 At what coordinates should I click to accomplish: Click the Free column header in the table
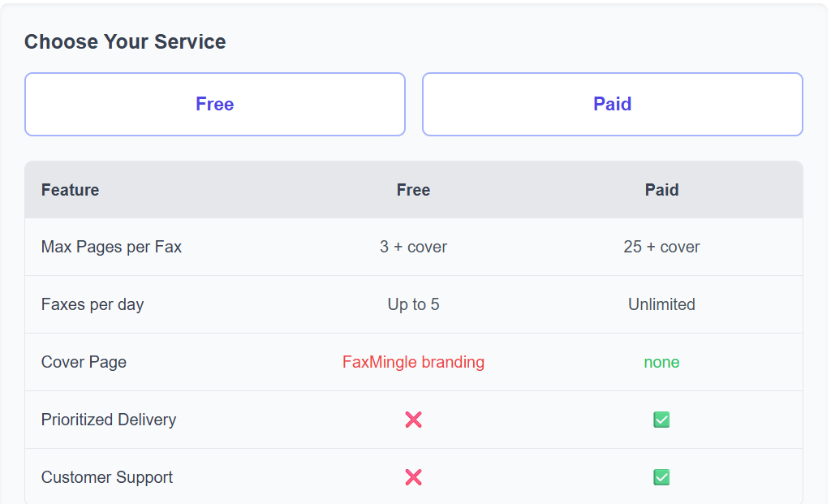tap(413, 190)
